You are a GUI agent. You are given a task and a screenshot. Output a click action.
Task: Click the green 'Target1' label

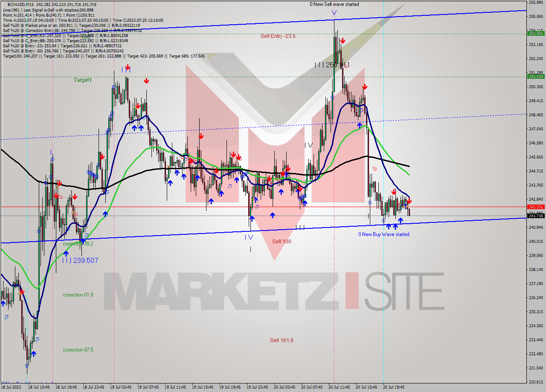pos(82,80)
